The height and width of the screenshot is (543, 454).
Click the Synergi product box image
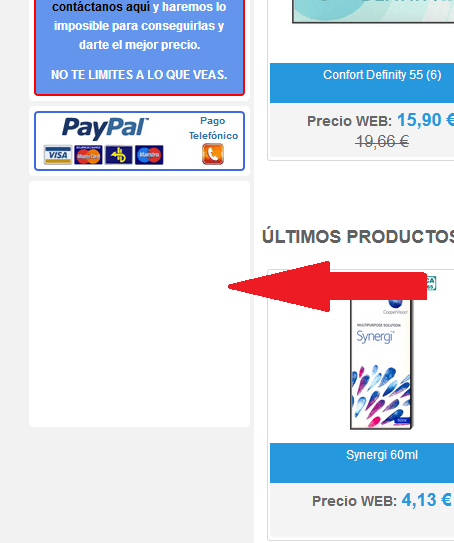(x=381, y=364)
